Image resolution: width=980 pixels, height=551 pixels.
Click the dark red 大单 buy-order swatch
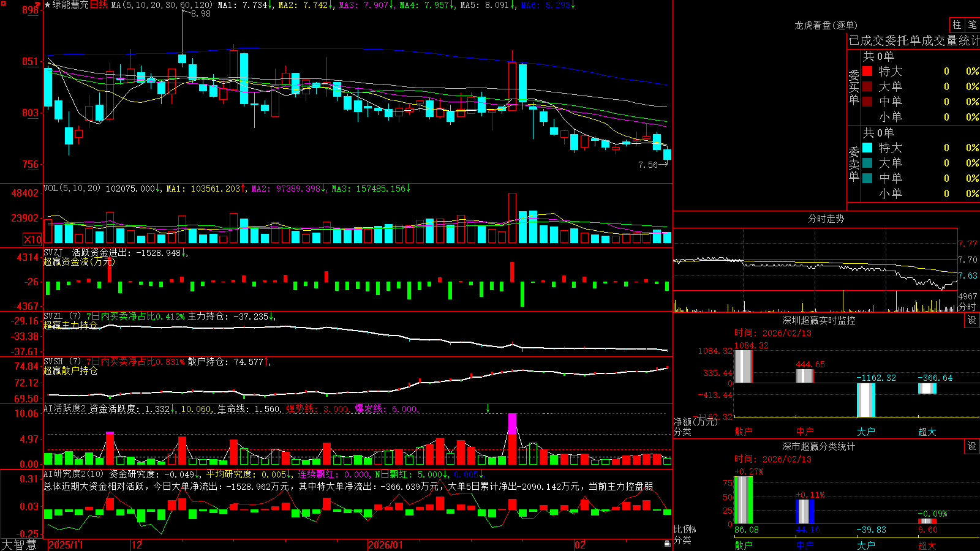(x=867, y=86)
